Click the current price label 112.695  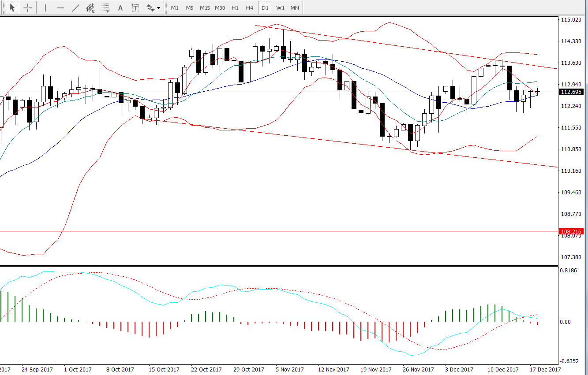pos(570,92)
